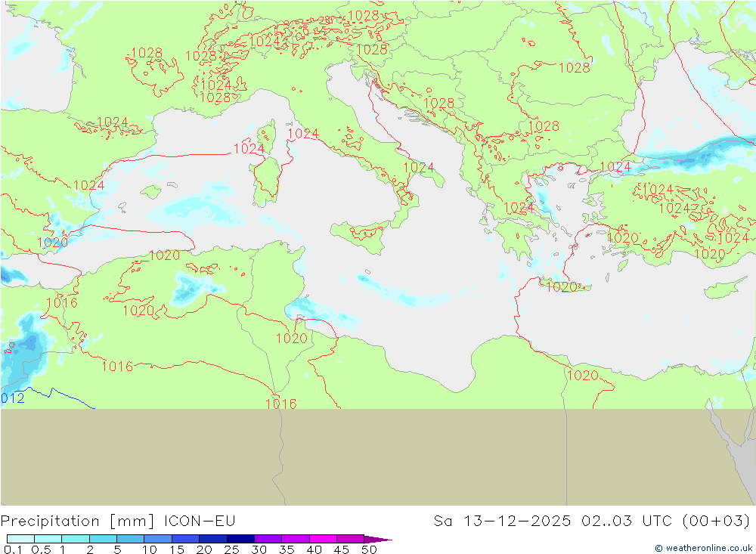Click the 1024 label on Italy's heel
Screen dimensions: 756x554
pyautogui.click(x=419, y=167)
